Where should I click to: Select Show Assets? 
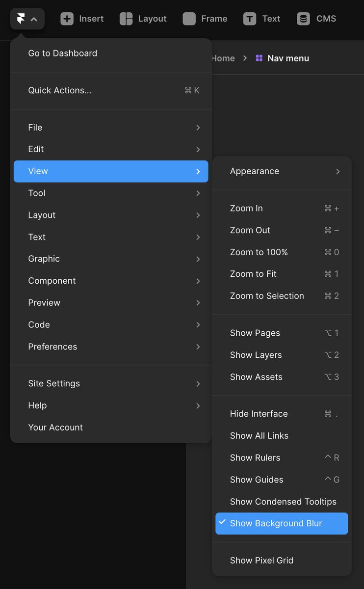[282, 377]
